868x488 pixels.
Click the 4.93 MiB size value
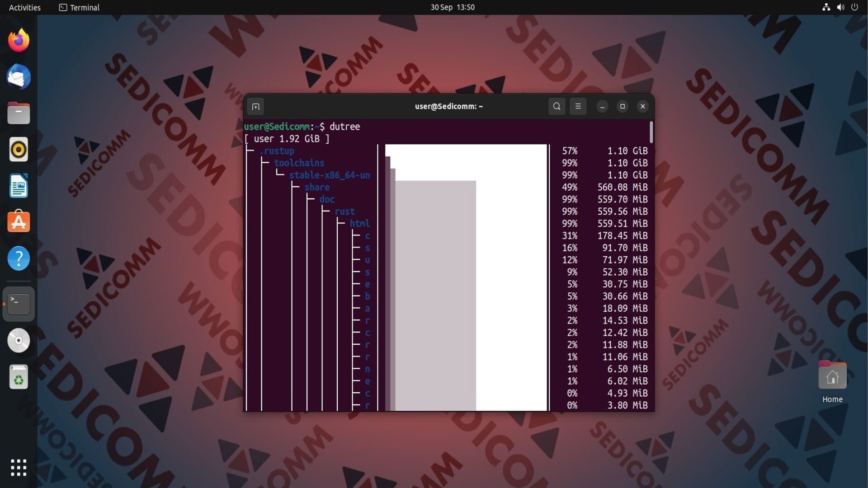coord(627,393)
